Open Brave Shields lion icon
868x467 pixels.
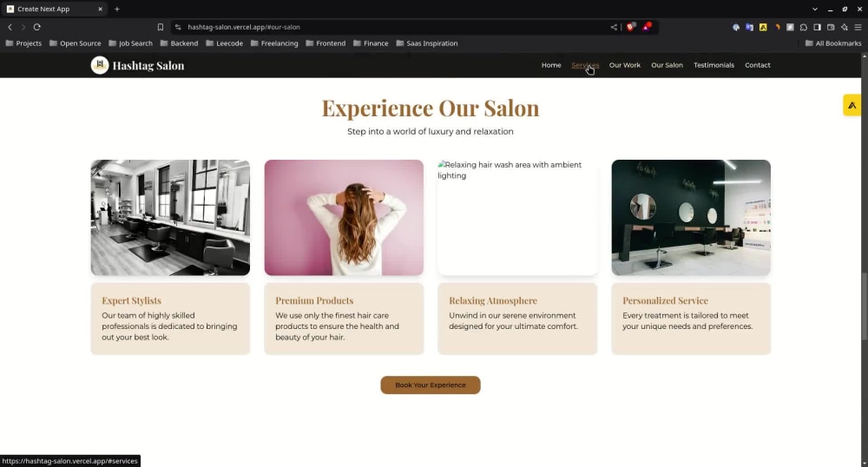coord(631,27)
